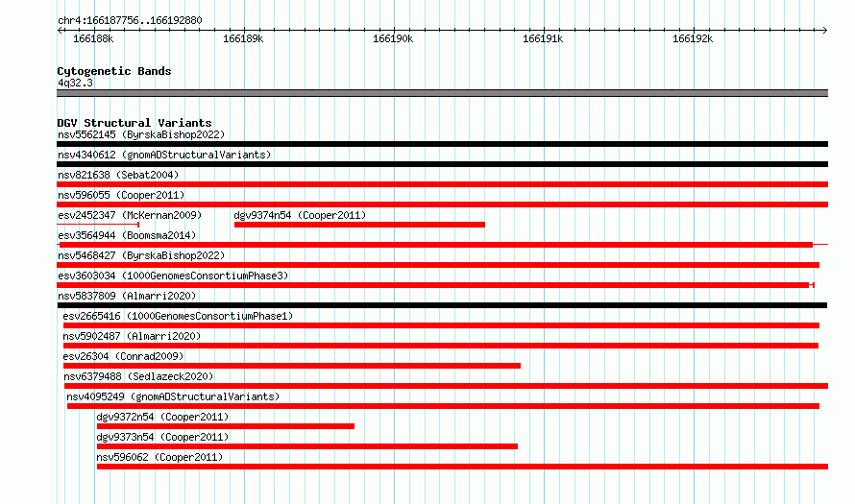Viewport: 855px width, 504px height.
Task: Select the red bar under esv26304
Action: click(x=292, y=366)
